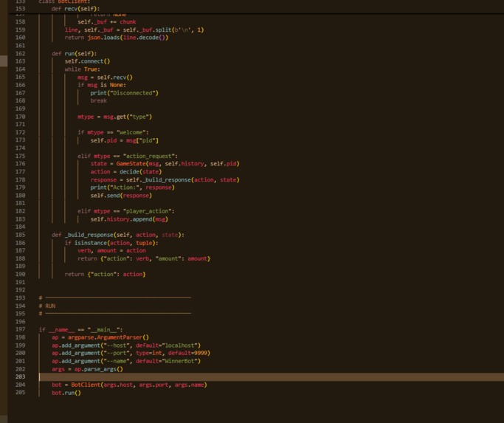Click the 'self.connect()' call
This screenshot has height=423, width=504.
[x=87, y=61]
